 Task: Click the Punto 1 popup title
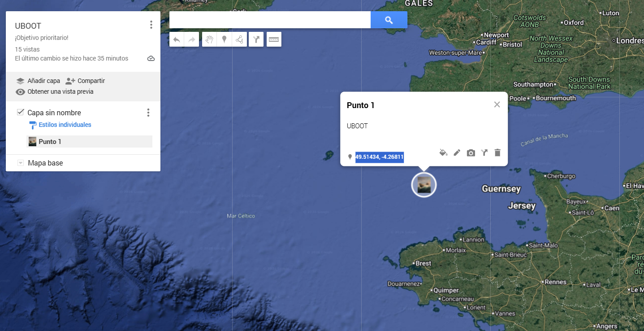pos(361,105)
